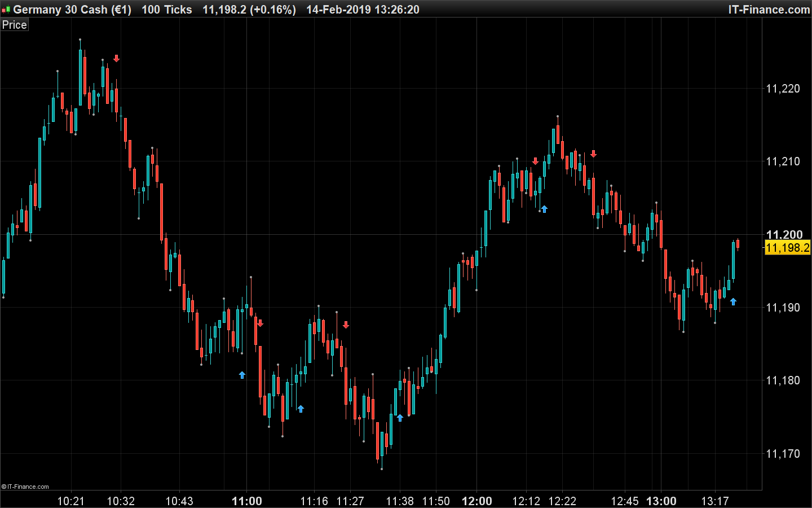Click the 11,220 price axis label
This screenshot has height=508, width=812.
pos(783,89)
